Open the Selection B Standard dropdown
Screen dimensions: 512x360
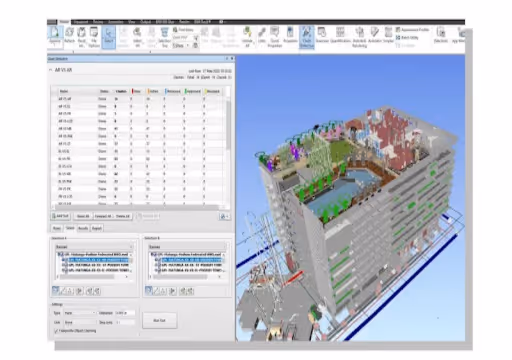click(x=188, y=247)
